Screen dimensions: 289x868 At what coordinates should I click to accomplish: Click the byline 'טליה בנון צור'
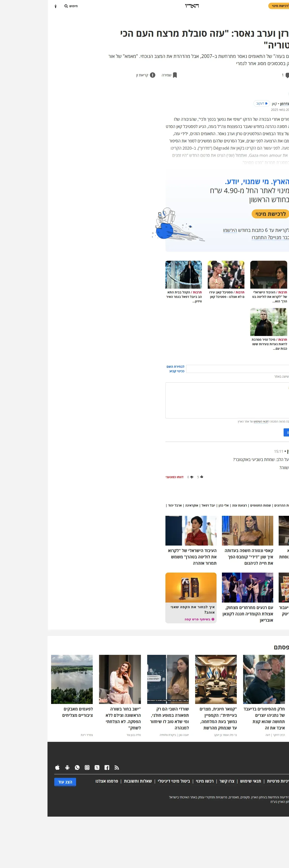pos(133,735)
